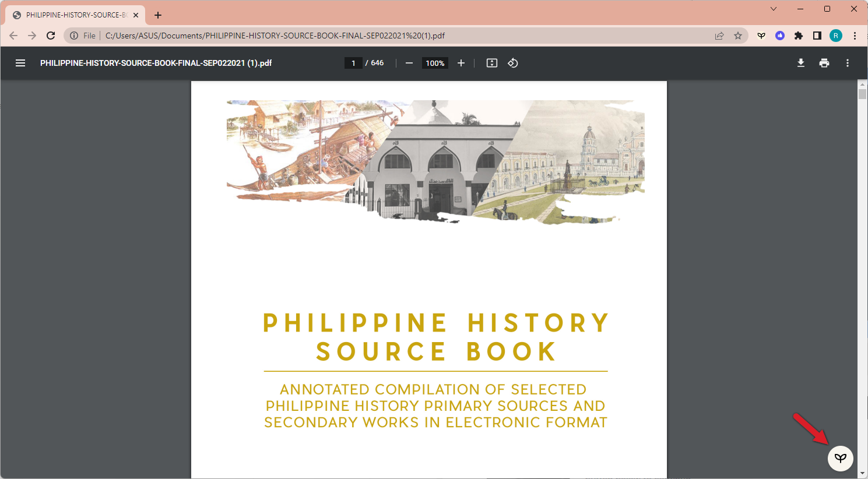Open the Chrome three-dot menu

855,36
